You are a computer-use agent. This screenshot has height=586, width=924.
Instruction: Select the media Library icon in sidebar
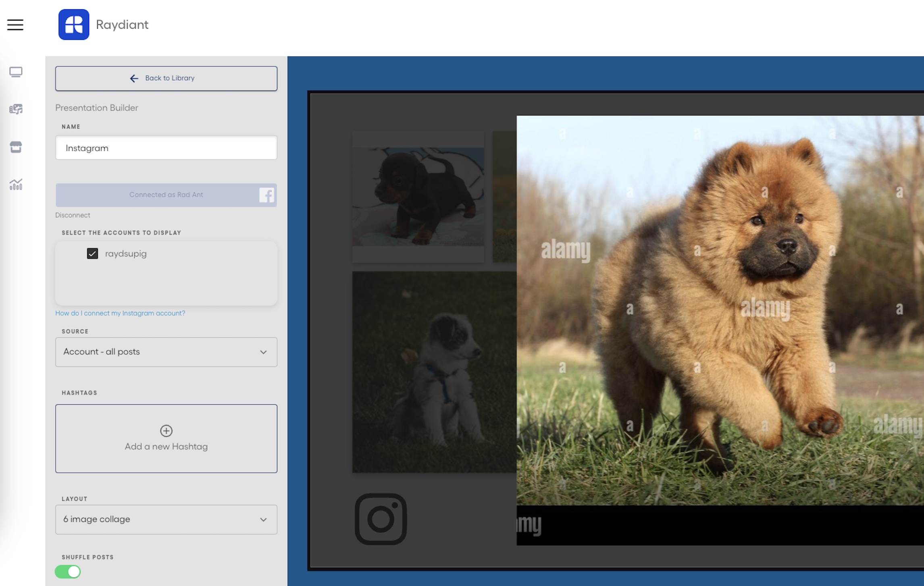16,109
